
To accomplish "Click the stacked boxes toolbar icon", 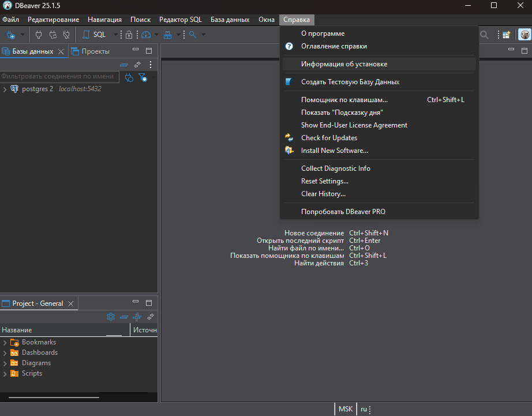I will [x=167, y=35].
